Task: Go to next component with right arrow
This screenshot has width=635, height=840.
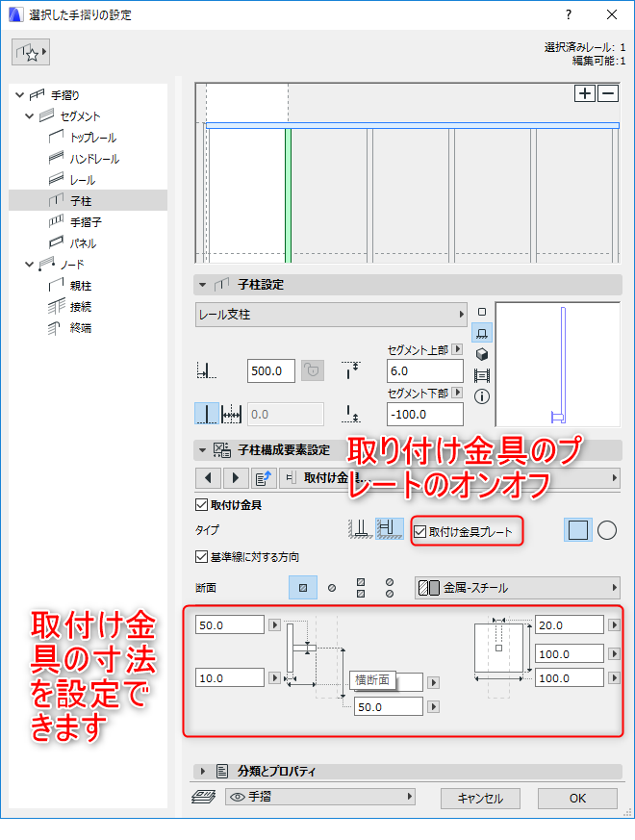Action: coord(236,477)
